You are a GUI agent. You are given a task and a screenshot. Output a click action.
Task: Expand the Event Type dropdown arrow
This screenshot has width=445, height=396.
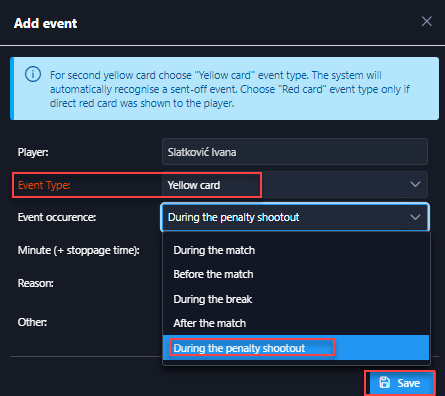(415, 184)
